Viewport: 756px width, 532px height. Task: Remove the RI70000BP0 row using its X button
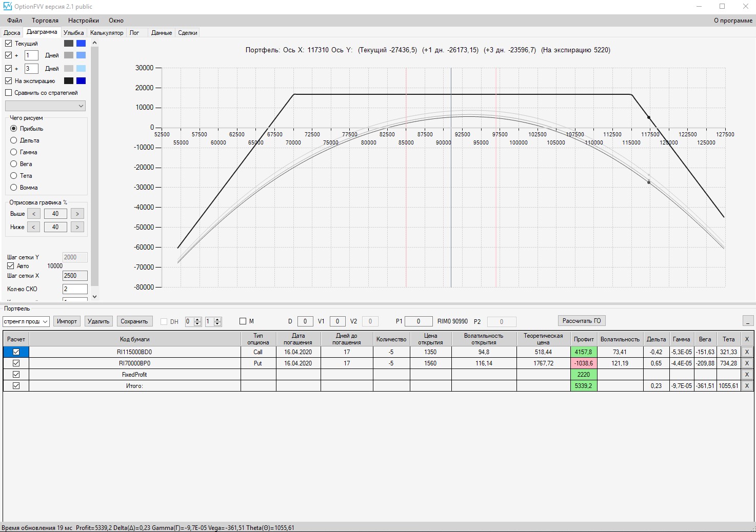[x=747, y=363]
